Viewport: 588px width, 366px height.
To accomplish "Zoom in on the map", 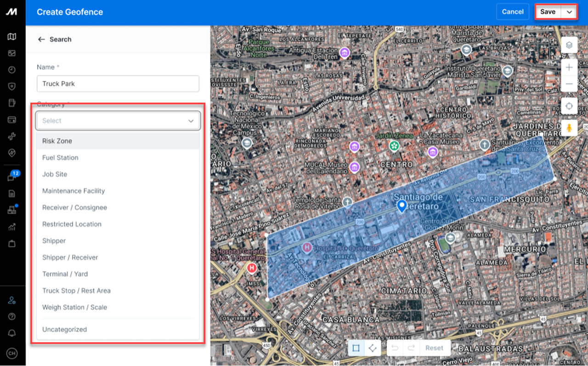I will pos(569,68).
